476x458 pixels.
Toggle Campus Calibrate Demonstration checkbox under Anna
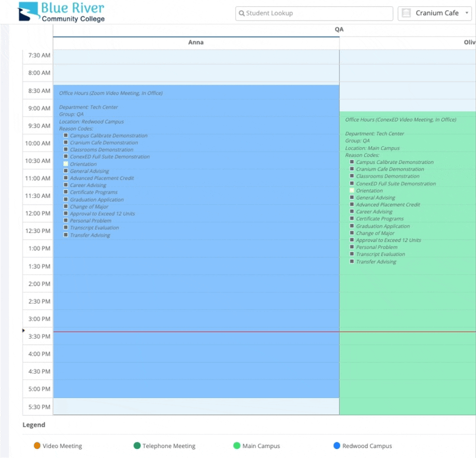coord(66,136)
